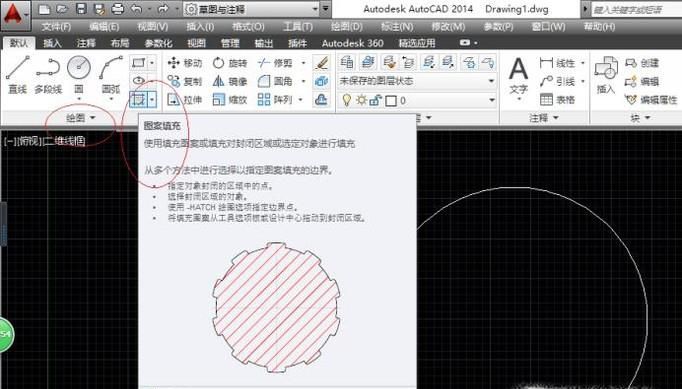Image resolution: width=682 pixels, height=389 pixels.
Task: Click the 线性 (Linear) dimension tool
Action: tap(558, 63)
